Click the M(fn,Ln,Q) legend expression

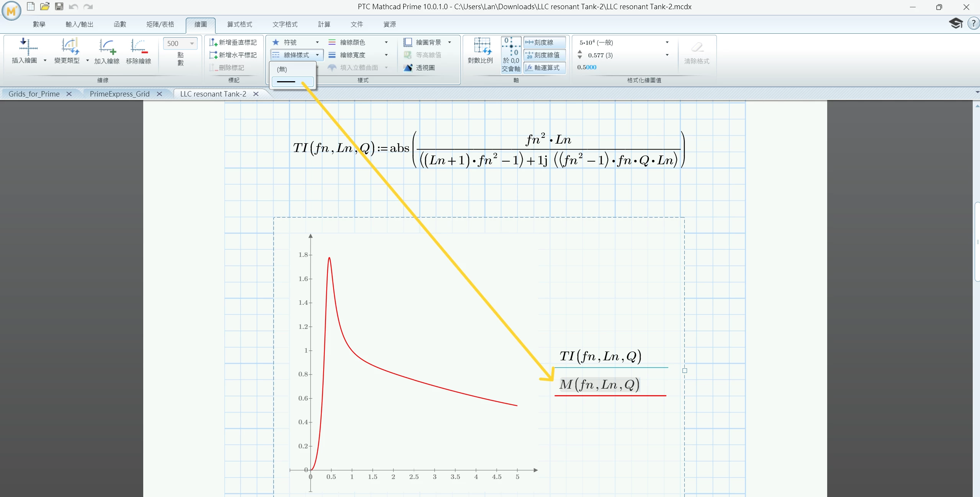click(599, 384)
